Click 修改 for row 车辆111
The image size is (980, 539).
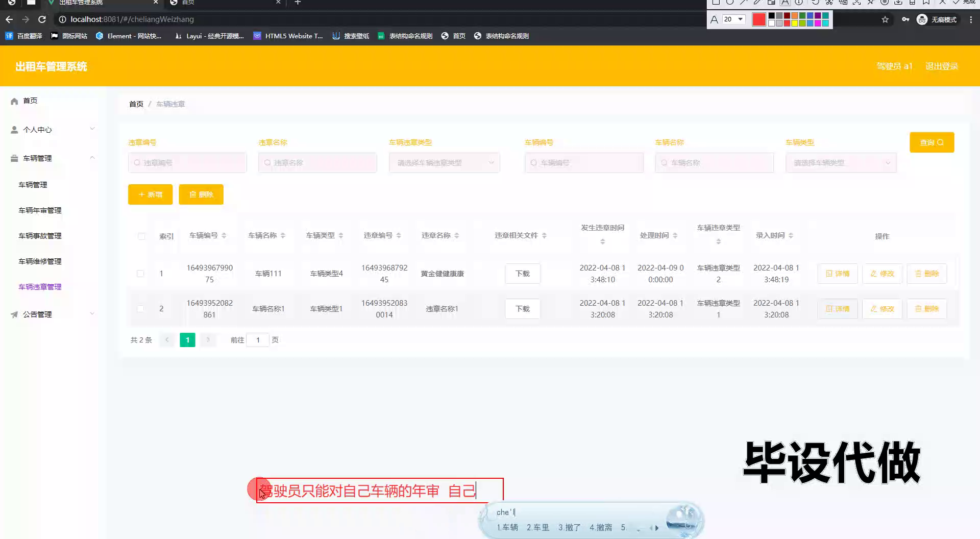pos(882,274)
